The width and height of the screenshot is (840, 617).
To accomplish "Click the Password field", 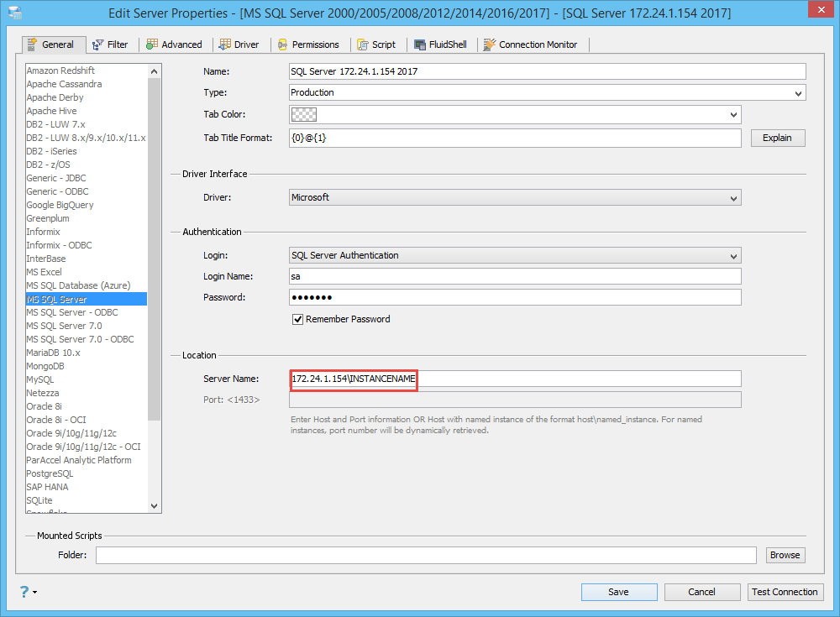I will 515,297.
